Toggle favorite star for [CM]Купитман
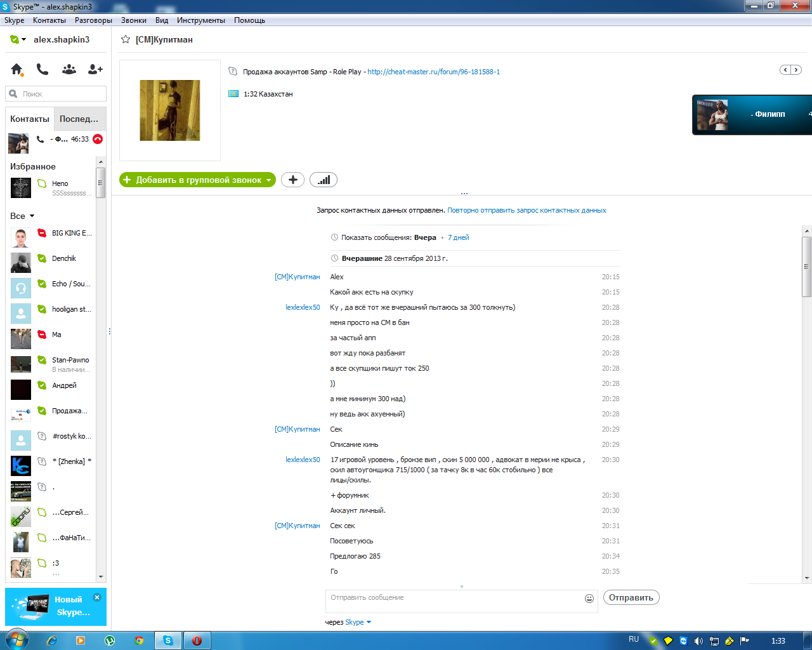The height and width of the screenshot is (650, 812). [126, 39]
